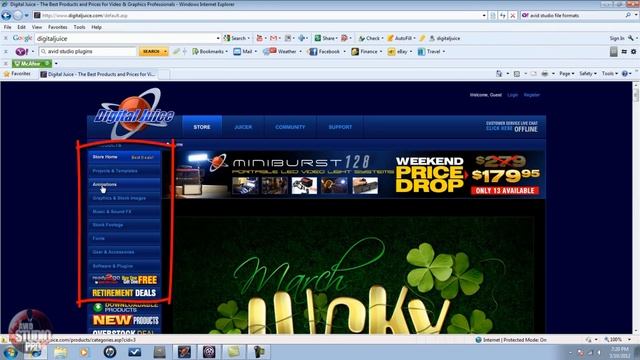Click the Travel button on Yahoo toolbar
The image size is (640, 360).
[x=431, y=52]
